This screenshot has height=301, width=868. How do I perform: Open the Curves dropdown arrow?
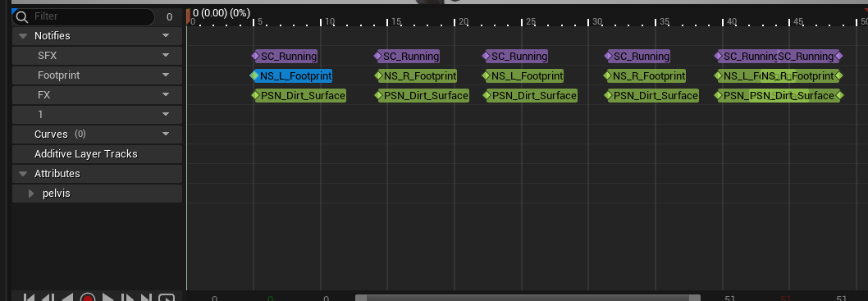[x=166, y=134]
